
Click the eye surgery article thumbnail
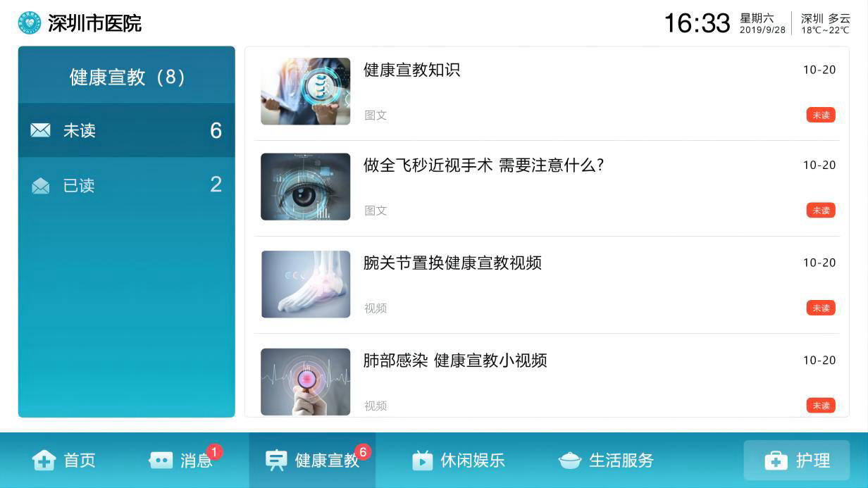point(305,187)
